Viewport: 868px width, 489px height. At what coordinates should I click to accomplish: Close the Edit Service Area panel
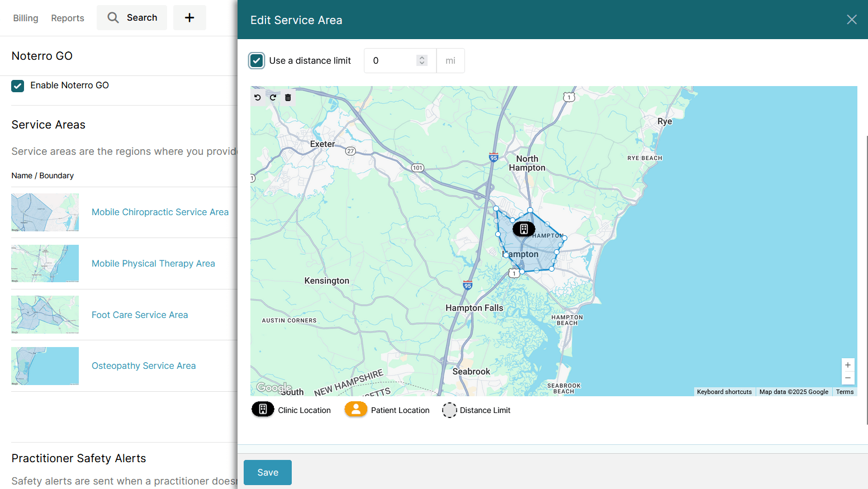tap(851, 20)
